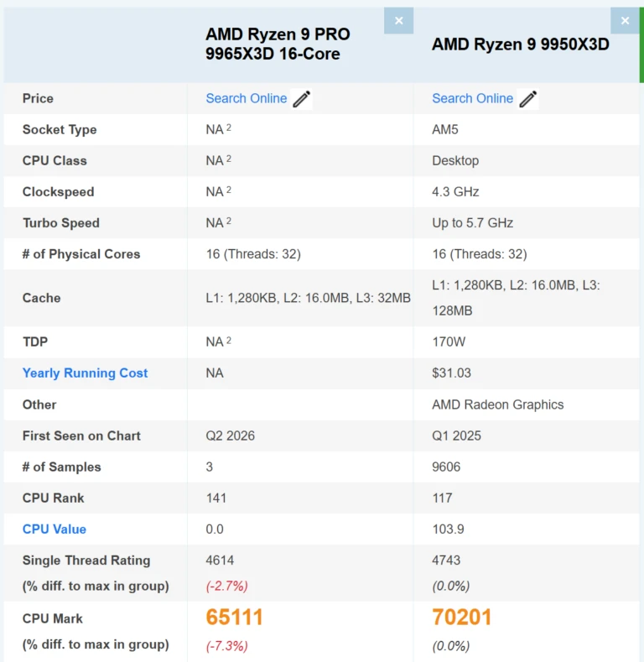644x662 pixels.
Task: Click the (-7.3%) CPU Mark difference
Action: [x=227, y=646]
